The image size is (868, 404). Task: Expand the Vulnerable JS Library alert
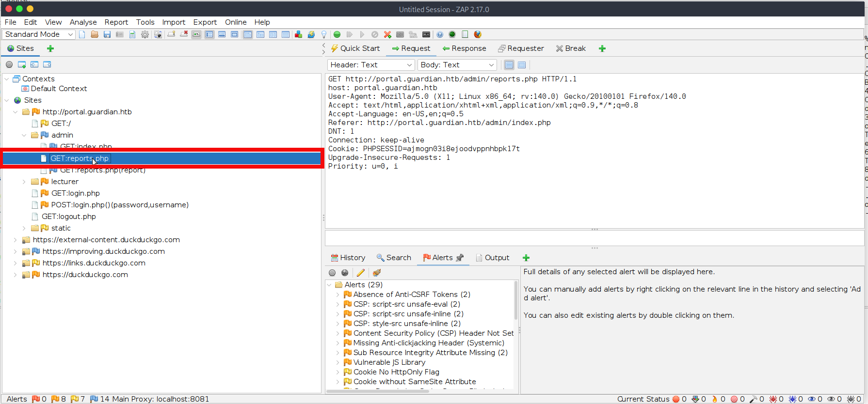[338, 362]
